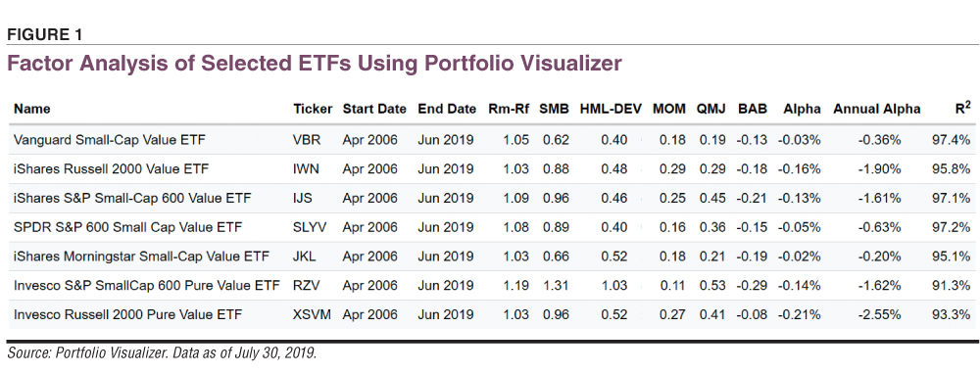Select the BAB column header
980x374 pixels.
752,110
